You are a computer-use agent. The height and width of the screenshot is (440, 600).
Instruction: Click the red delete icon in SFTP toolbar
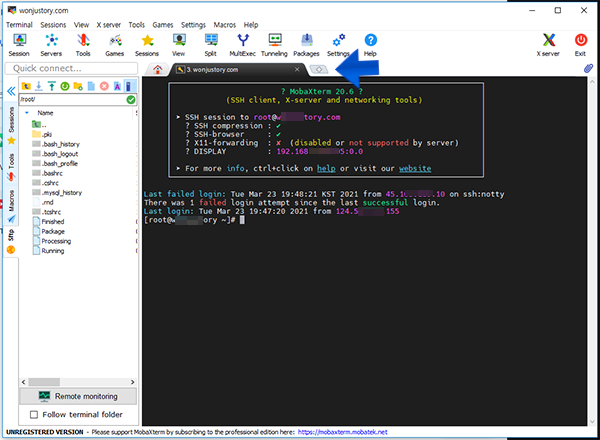point(104,86)
